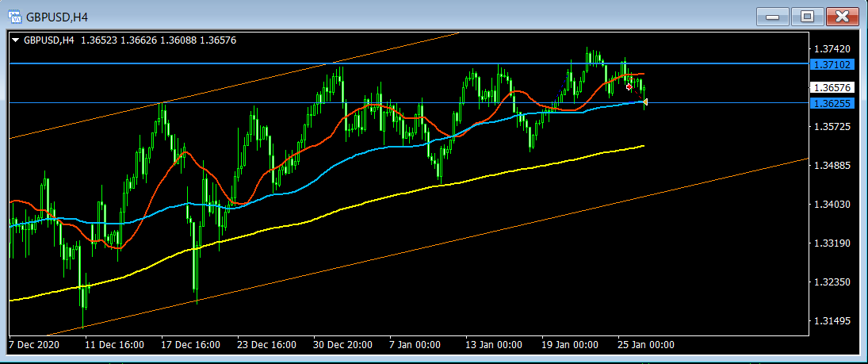This screenshot has width=868, height=364.
Task: Close the GBPUSD,H4 chart window
Action: 842,17
